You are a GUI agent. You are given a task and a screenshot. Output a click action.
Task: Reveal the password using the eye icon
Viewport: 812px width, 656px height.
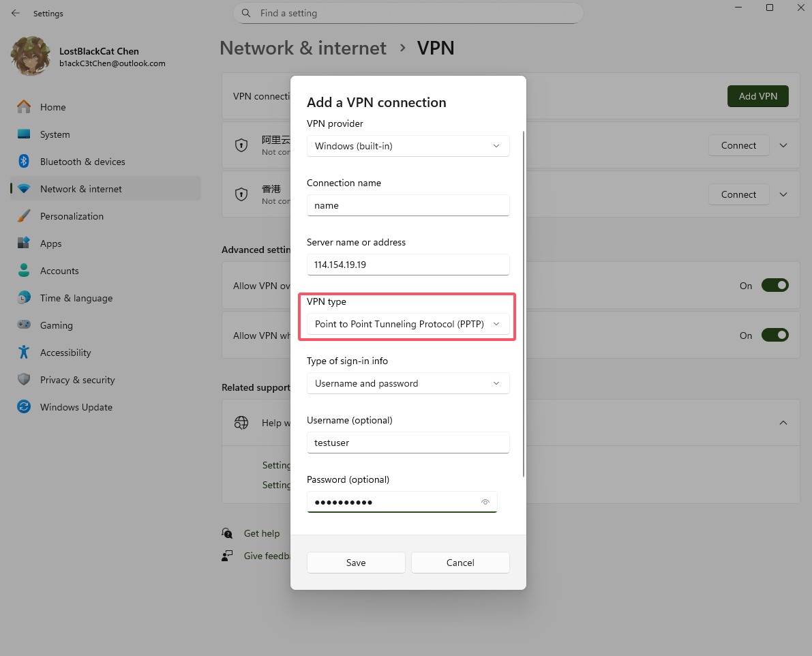pos(485,502)
